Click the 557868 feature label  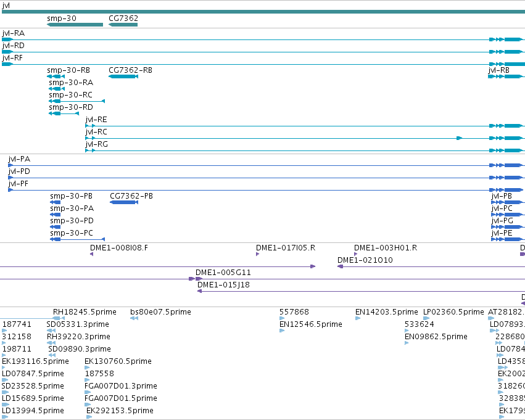294,312
